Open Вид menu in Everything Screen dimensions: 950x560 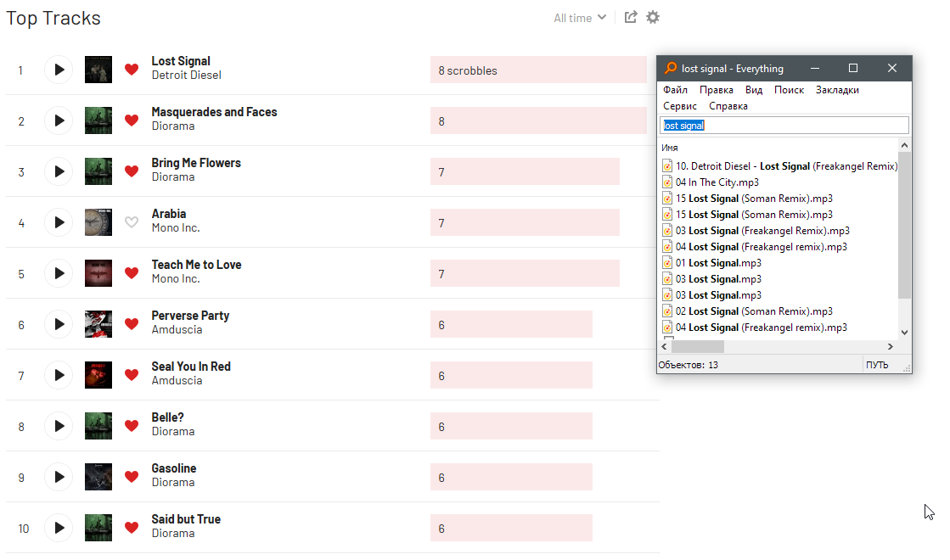tap(754, 90)
